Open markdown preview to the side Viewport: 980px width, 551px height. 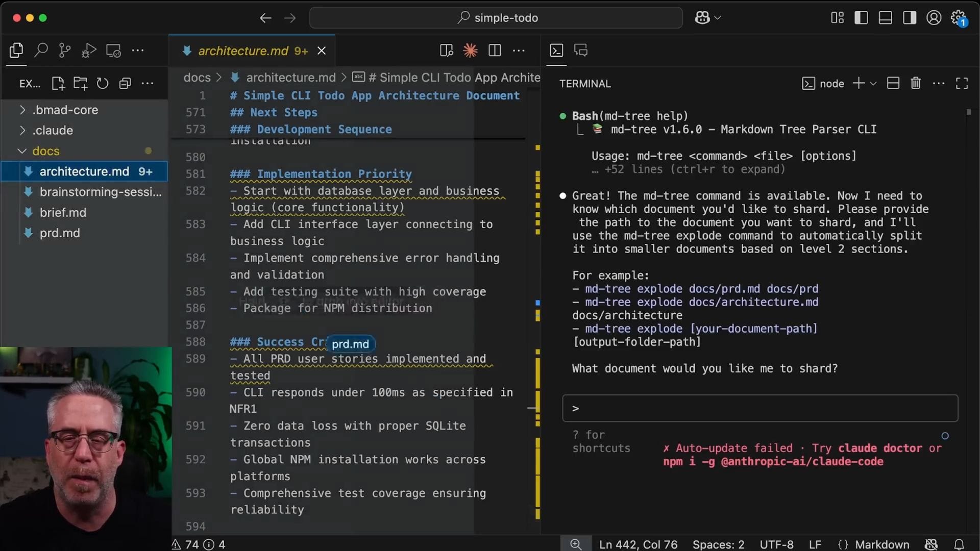446,51
